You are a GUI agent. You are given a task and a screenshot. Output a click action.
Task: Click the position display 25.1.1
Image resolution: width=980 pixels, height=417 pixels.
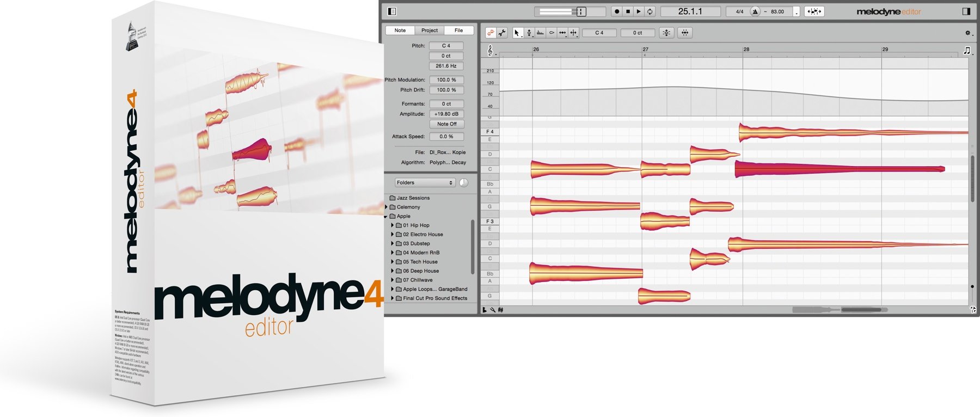[x=690, y=11]
